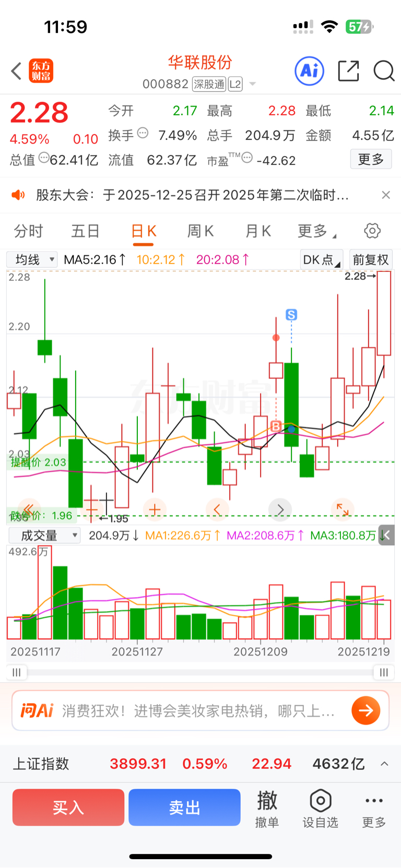This screenshot has height=868, width=401.
Task: Expand the 上证指数 bar chevron
Action: [384, 764]
